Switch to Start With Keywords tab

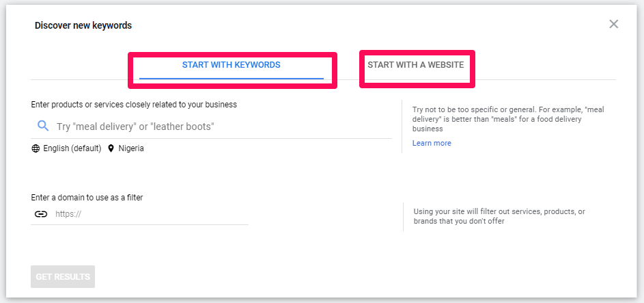(x=231, y=65)
